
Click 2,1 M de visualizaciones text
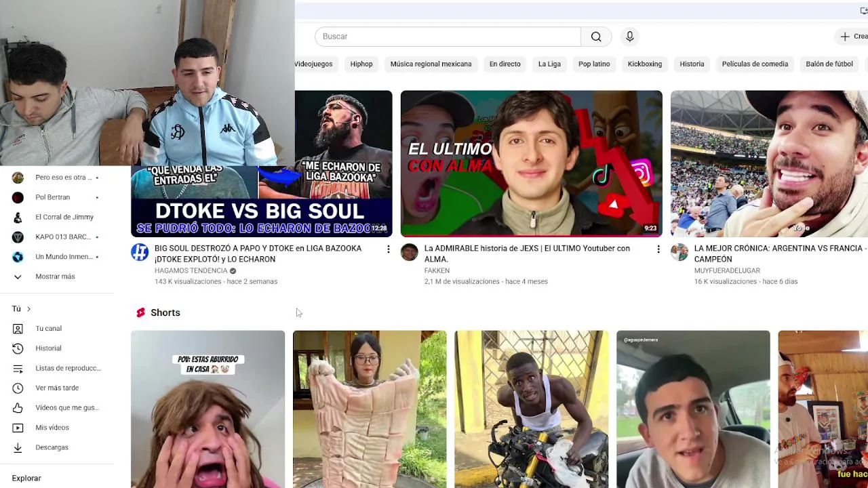click(x=461, y=281)
